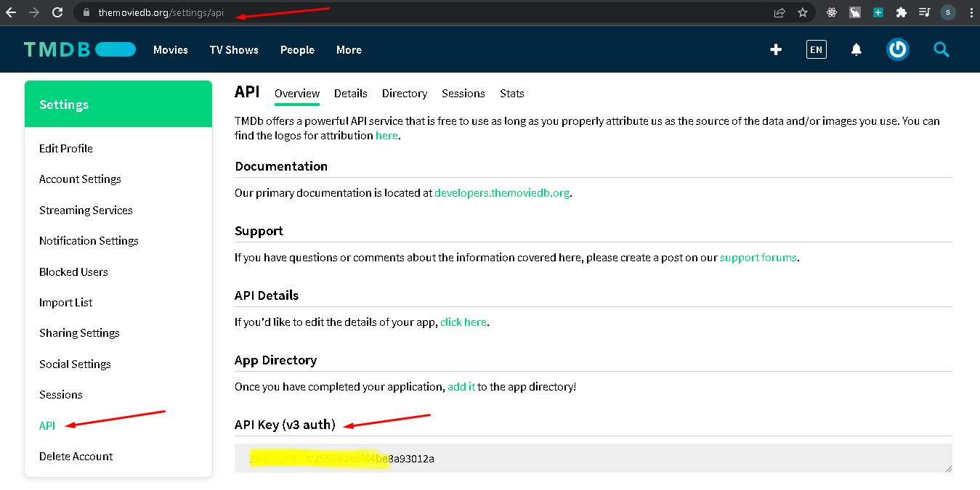This screenshot has height=490, width=980.
Task: Click the API key text field
Action: 593,458
